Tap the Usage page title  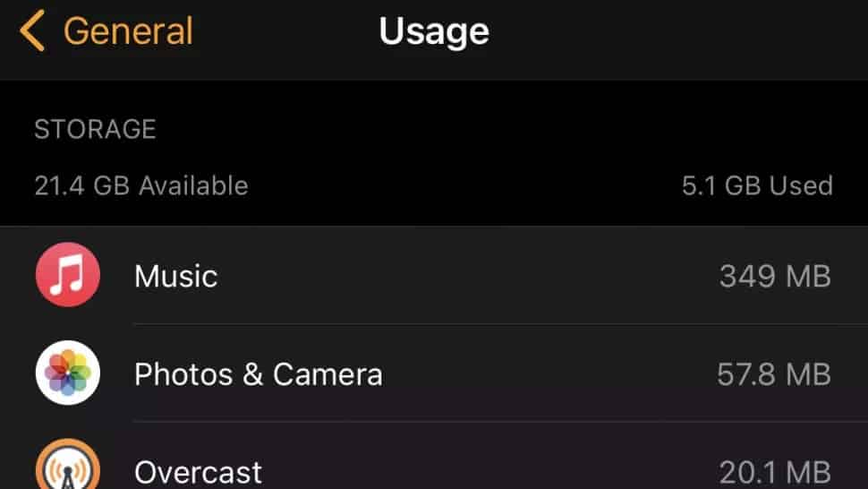[x=434, y=31]
